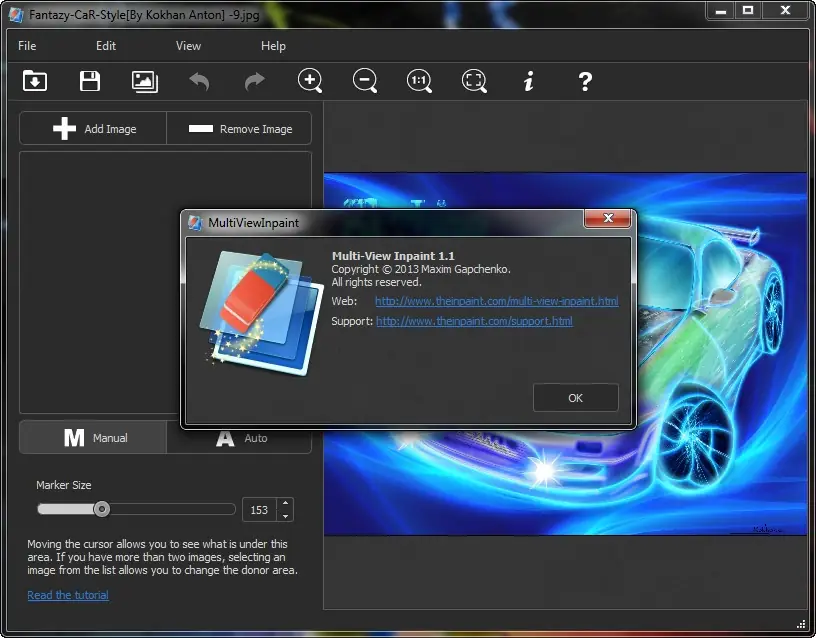Image resolution: width=816 pixels, height=638 pixels.
Task: Undo the last inpaint action
Action: [199, 81]
